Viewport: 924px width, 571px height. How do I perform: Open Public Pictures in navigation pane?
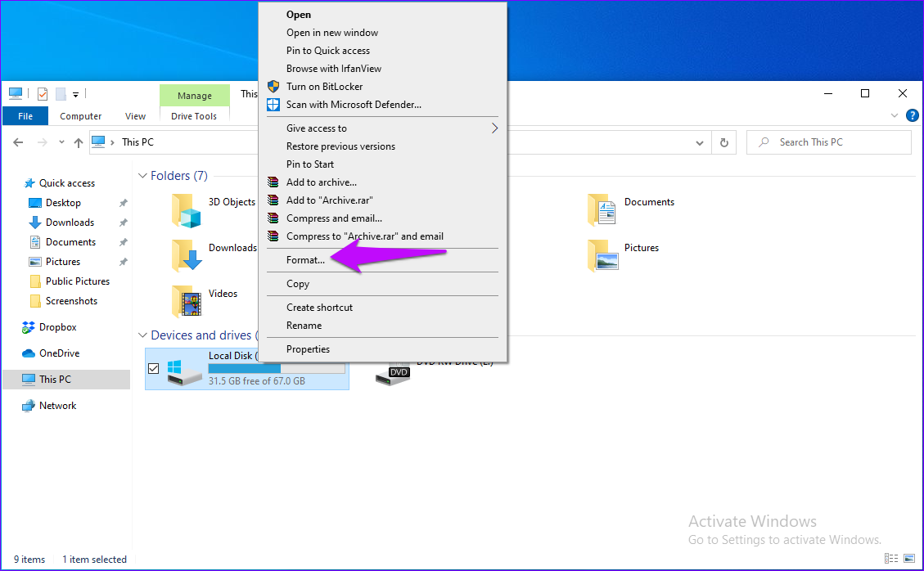tap(77, 281)
